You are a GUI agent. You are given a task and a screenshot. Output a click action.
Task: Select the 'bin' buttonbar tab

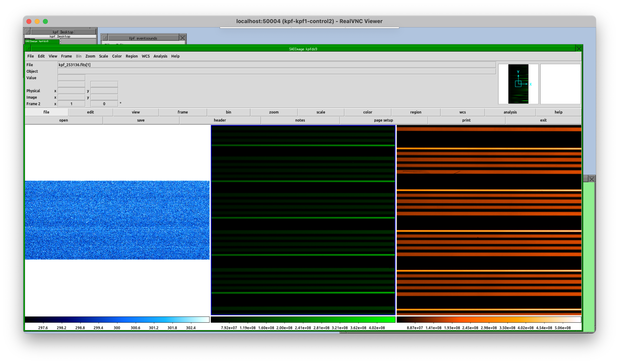click(228, 112)
